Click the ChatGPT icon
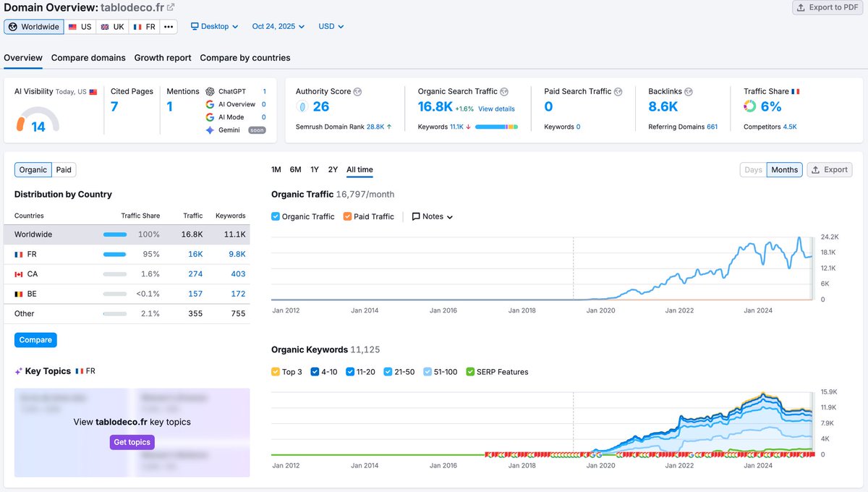Screen dimensions: 868x492 point(210,91)
